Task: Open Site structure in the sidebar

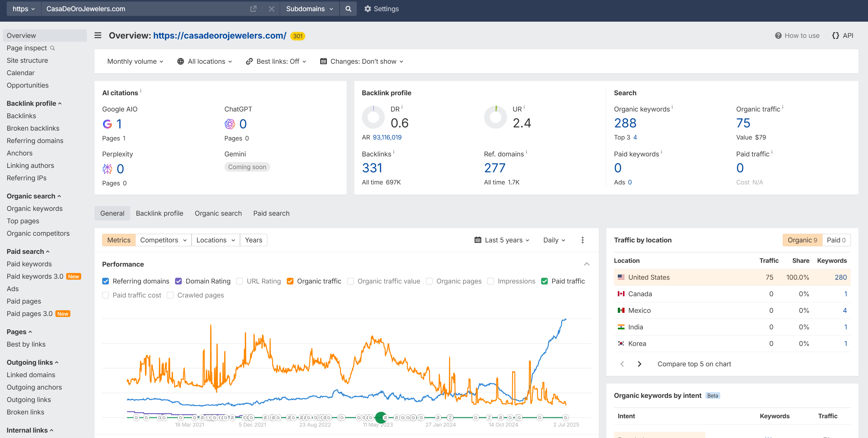Action: [27, 60]
